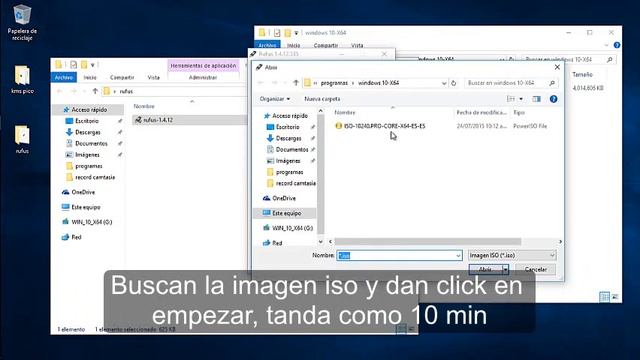This screenshot has width=640, height=360.
Task: Click the refresh icon in Abrir dialog
Action: coord(453,83)
